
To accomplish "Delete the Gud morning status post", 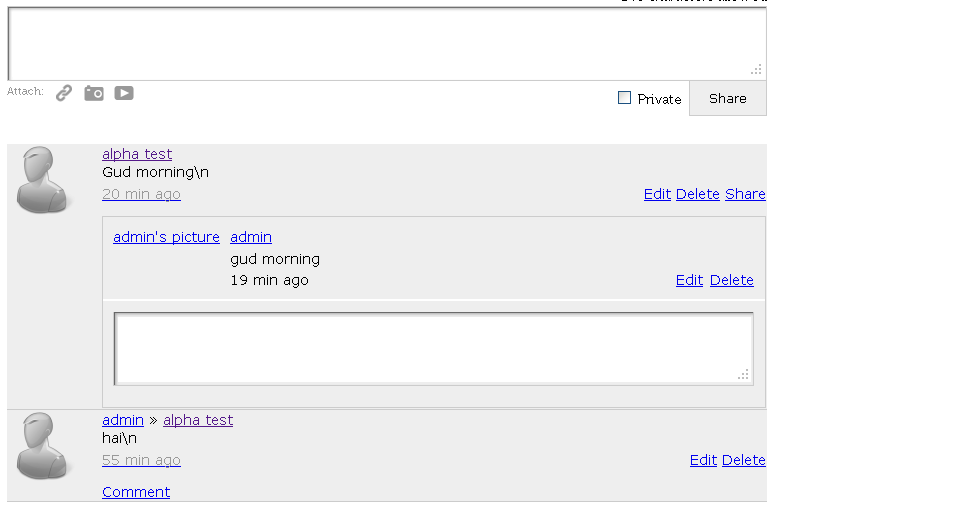I will (698, 194).
